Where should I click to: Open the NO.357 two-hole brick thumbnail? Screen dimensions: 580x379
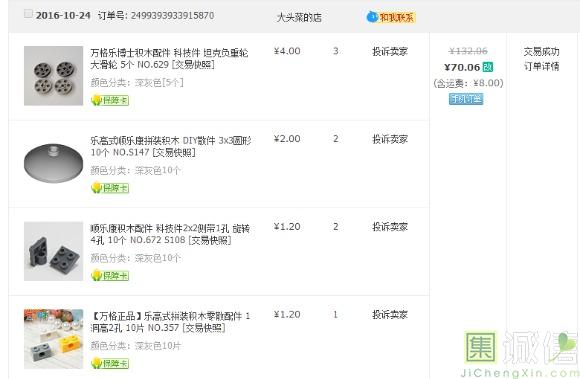click(54, 339)
